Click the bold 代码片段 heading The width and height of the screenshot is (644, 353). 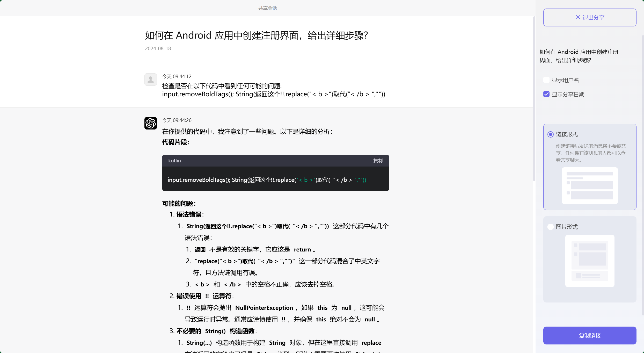tap(175, 142)
